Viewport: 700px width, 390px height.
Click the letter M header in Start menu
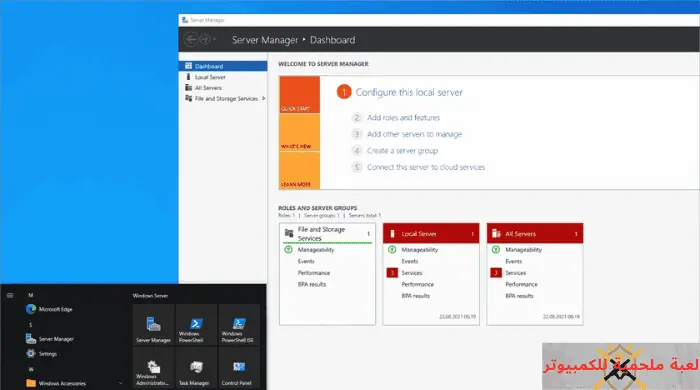click(30, 295)
